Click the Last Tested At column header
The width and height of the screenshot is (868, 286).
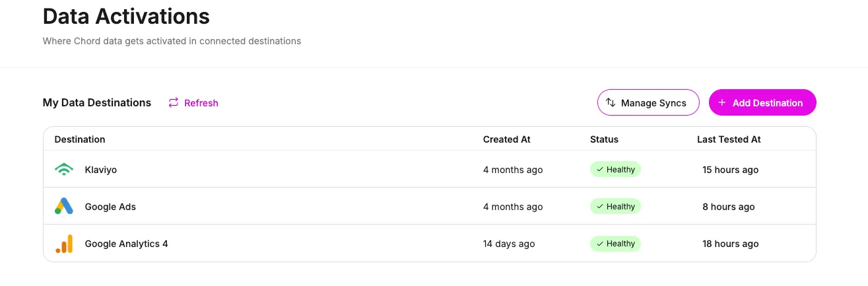(729, 139)
